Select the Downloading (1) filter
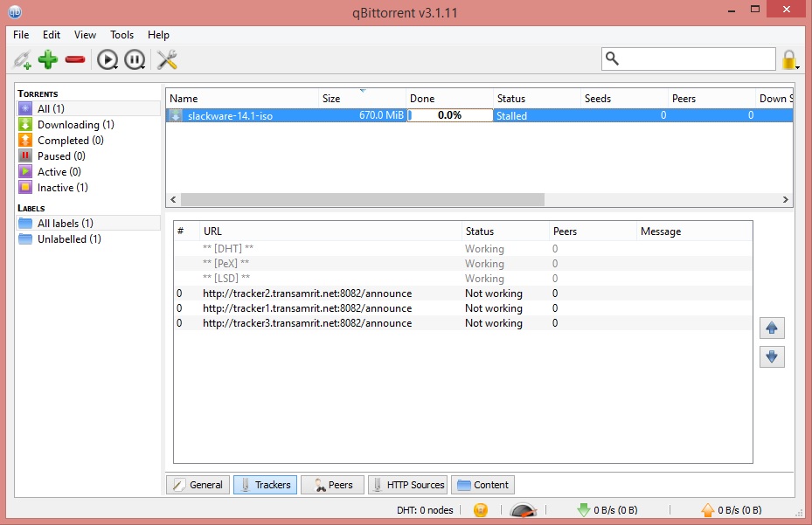 coord(89,125)
